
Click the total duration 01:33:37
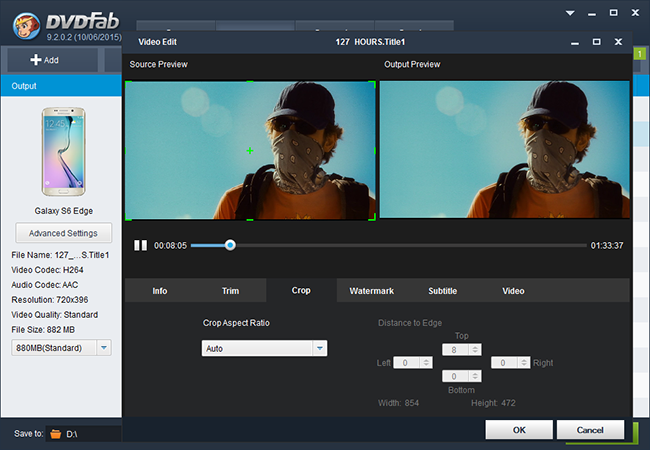tap(607, 246)
